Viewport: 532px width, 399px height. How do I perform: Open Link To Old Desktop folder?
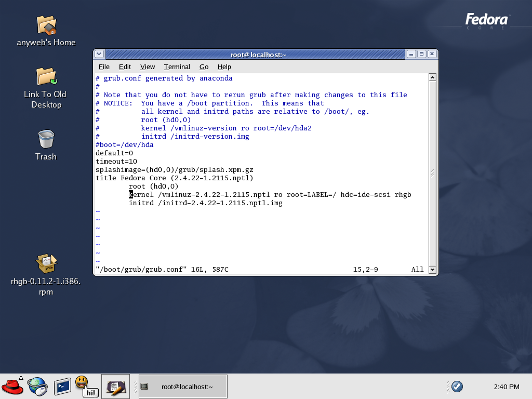[x=46, y=77]
